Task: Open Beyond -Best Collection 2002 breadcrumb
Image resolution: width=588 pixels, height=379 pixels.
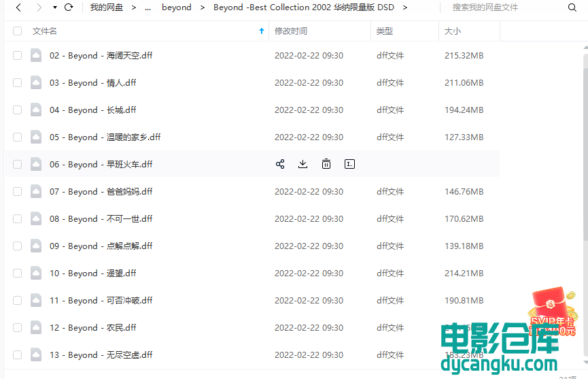Action: (x=304, y=7)
